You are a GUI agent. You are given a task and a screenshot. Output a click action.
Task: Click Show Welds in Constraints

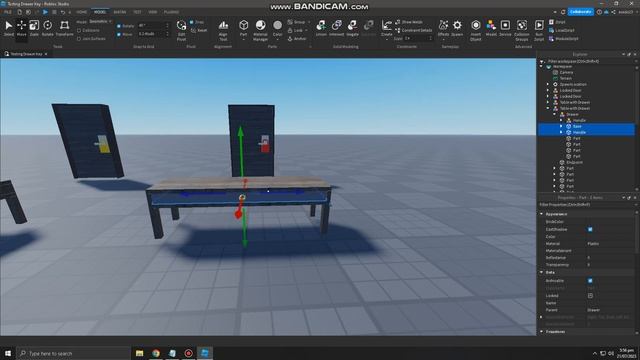point(409,22)
